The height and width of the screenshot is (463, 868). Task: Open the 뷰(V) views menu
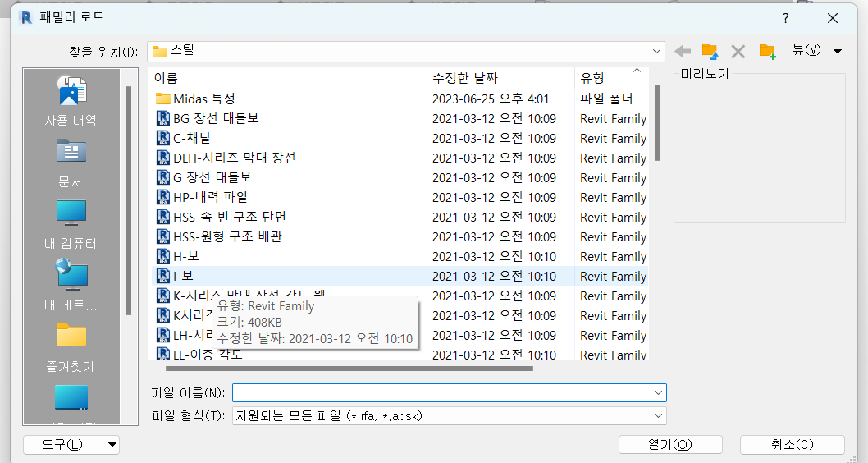click(806, 50)
